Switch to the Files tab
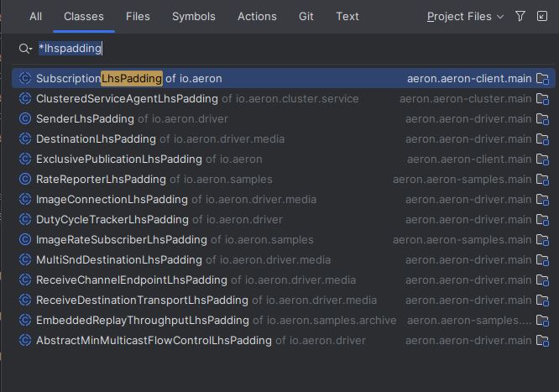Screen dimensions: 559x392 click(138, 17)
